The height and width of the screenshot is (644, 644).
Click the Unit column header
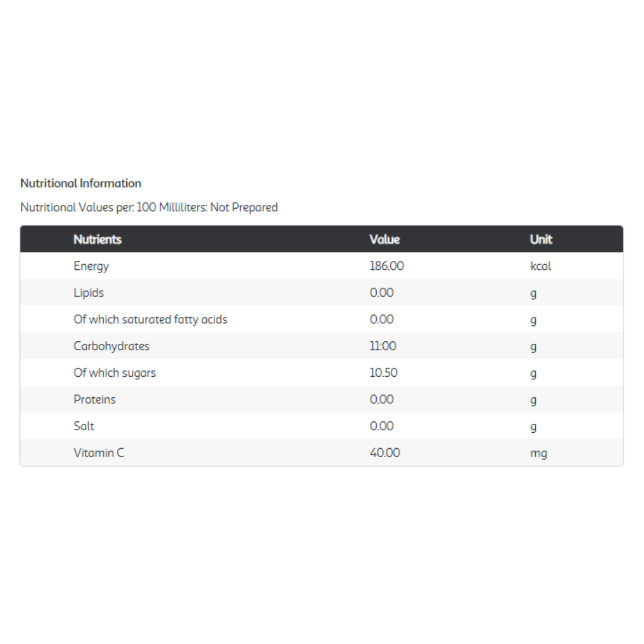pyautogui.click(x=541, y=240)
